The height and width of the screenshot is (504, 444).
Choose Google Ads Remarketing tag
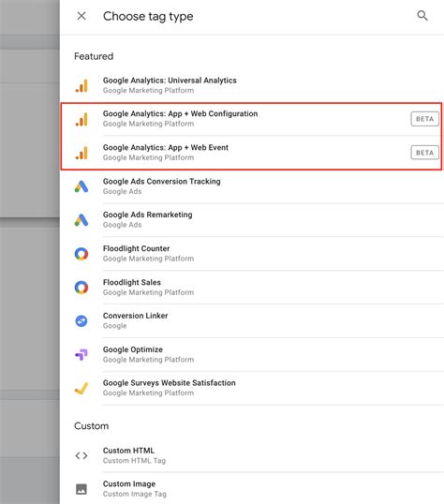click(252, 220)
